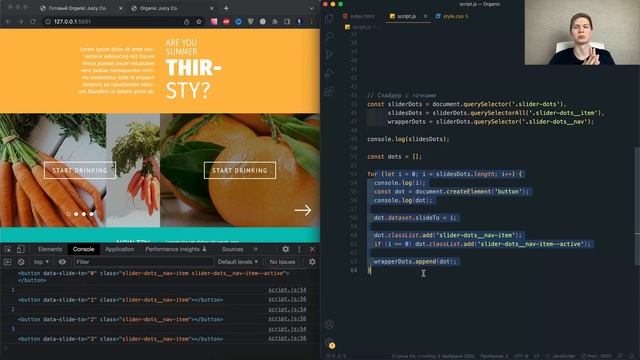640x360 pixels.
Task: Click the red ABP extension icon
Action: (226, 22)
